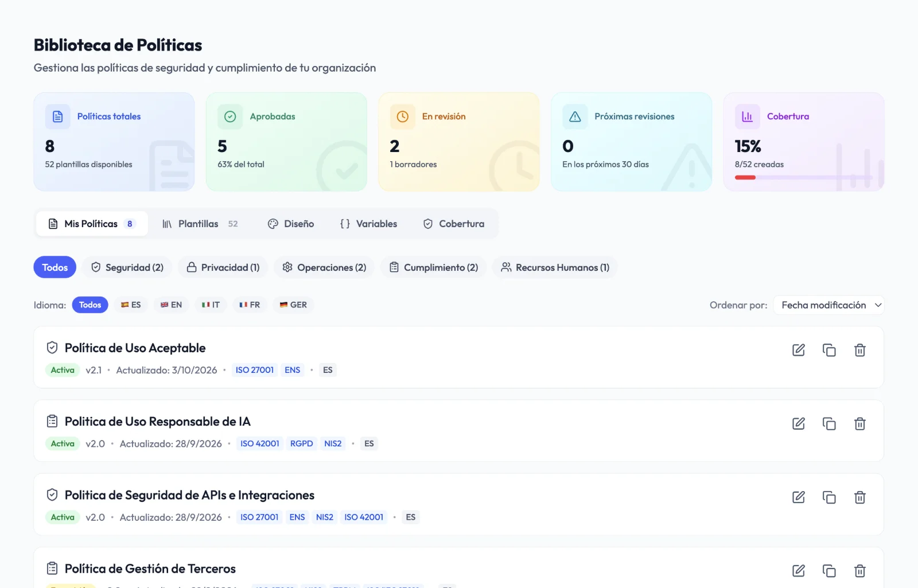Screen dimensions: 918x588
Task: Open the Variables tab
Action: pyautogui.click(x=368, y=224)
